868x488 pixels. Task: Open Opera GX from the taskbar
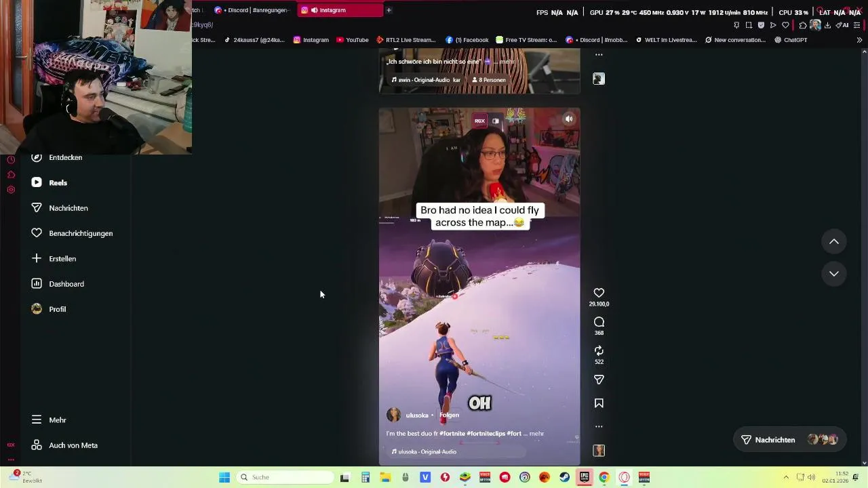tap(624, 477)
